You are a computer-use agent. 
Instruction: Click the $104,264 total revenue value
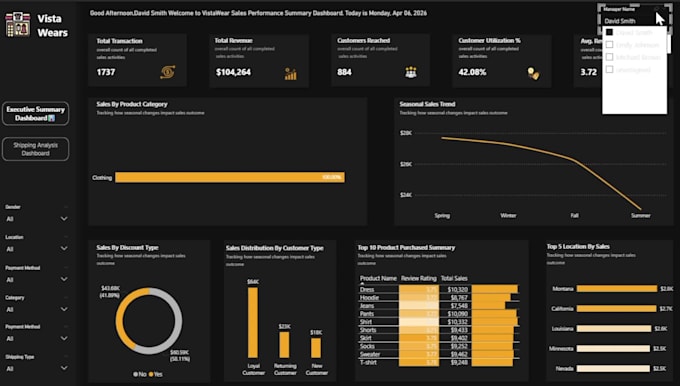[233, 72]
